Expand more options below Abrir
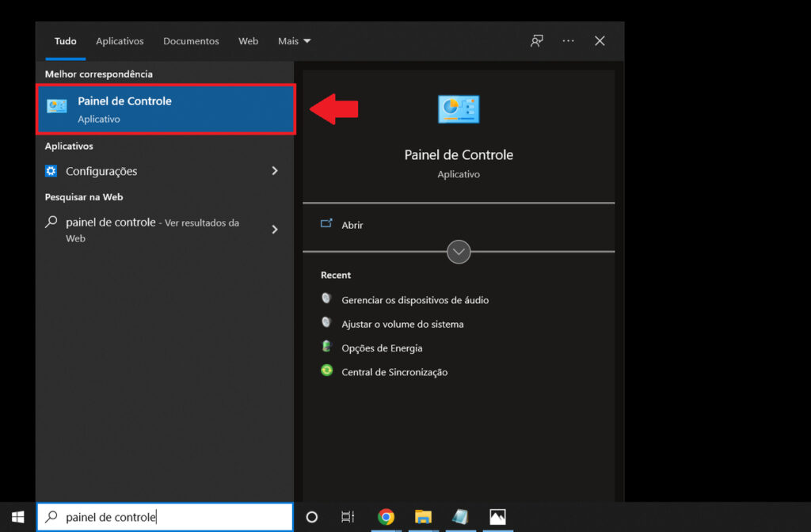The image size is (811, 532). (x=459, y=252)
